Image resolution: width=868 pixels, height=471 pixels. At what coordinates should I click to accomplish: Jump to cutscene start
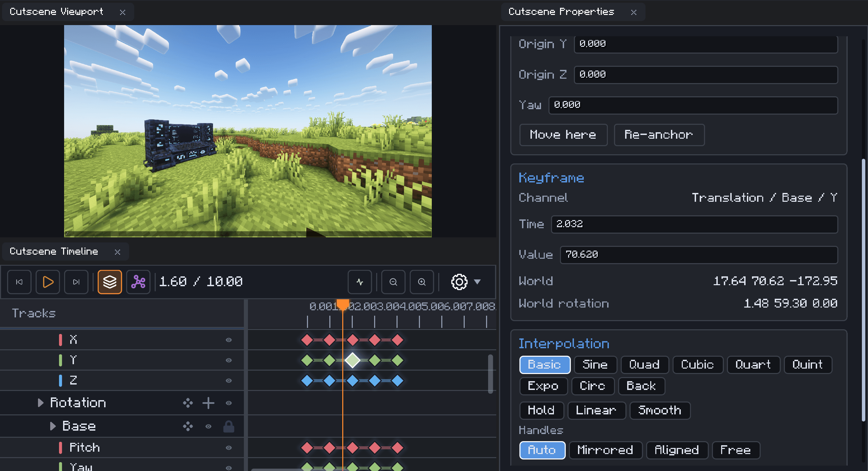[19, 282]
